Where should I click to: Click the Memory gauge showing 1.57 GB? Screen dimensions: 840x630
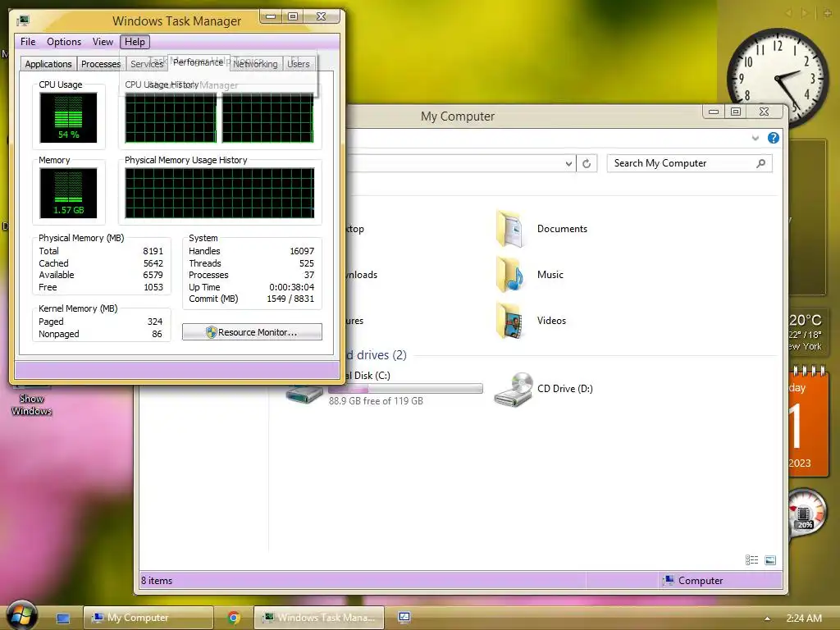pos(68,193)
